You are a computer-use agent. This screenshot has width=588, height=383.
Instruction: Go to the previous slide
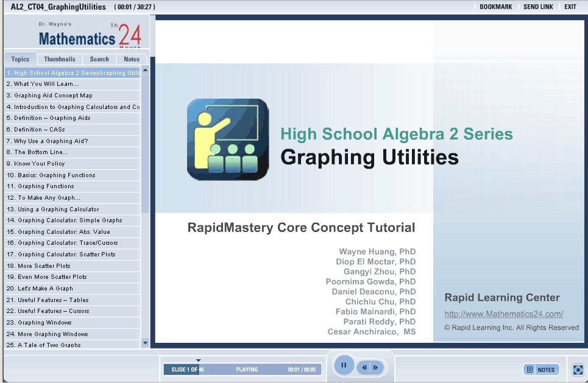point(364,367)
